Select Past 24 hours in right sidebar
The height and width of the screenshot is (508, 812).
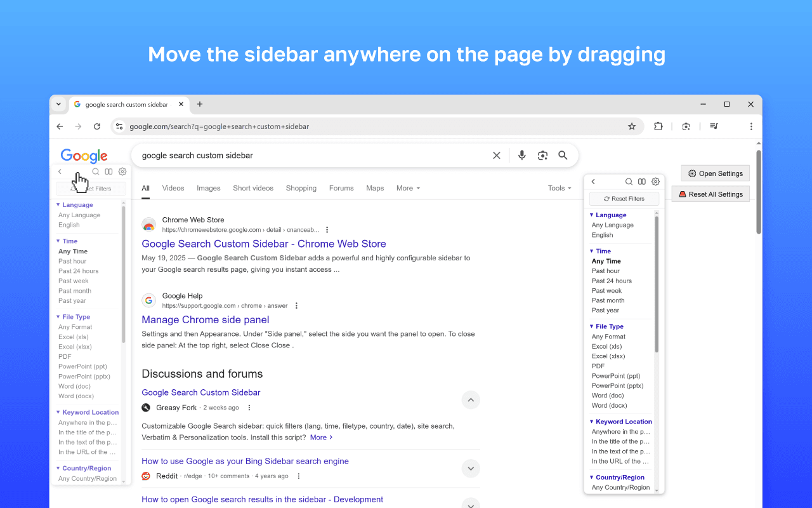tap(612, 281)
